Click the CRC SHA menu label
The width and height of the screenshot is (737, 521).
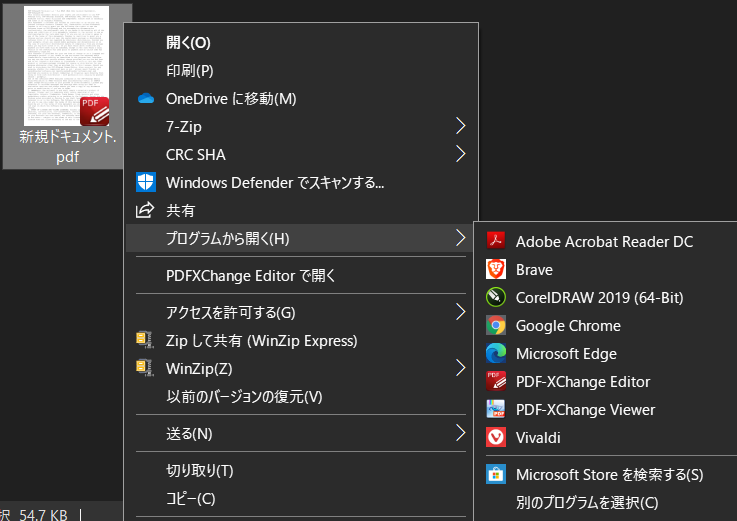click(x=196, y=155)
